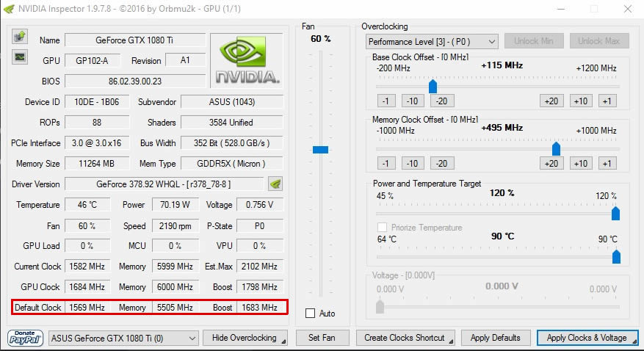Click -10 under Memory Clock Offset
The image size is (644, 351).
413,163
